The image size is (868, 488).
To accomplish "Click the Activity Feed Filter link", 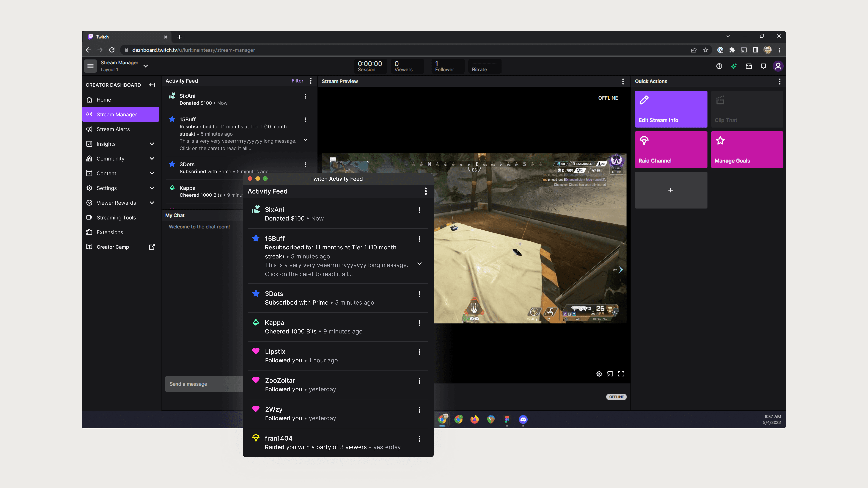I will (x=297, y=81).
